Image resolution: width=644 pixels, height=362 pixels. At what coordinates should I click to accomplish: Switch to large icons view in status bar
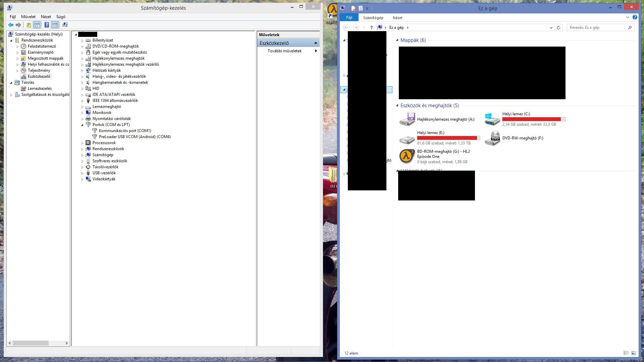click(x=634, y=353)
